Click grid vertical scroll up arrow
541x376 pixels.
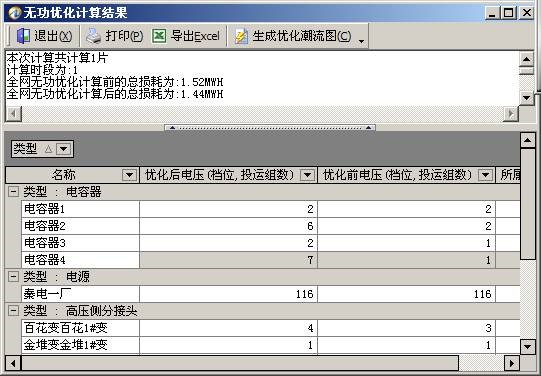pos(528,140)
